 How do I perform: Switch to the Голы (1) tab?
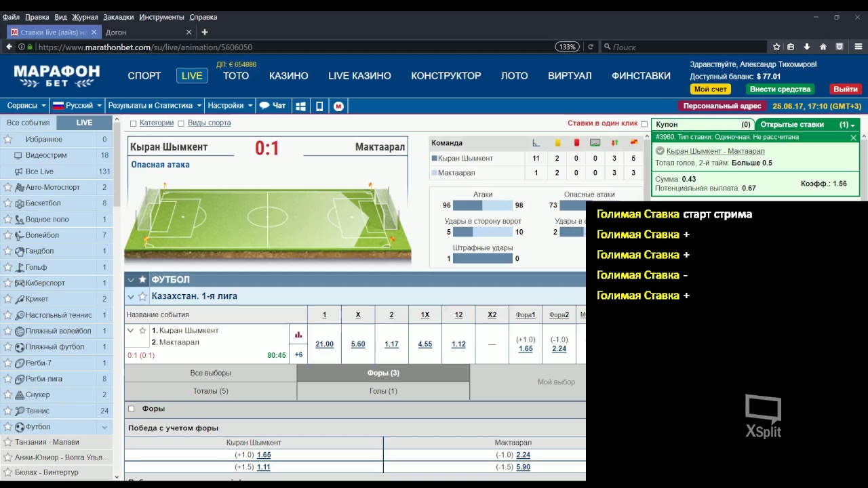coord(383,391)
